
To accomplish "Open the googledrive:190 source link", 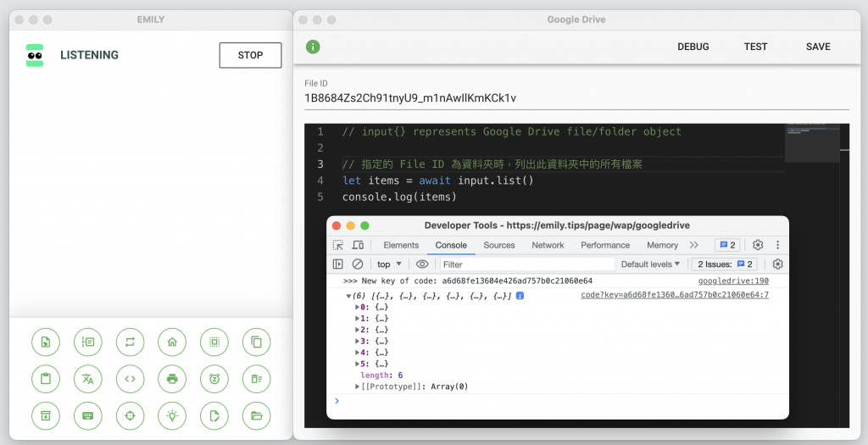I will click(x=733, y=281).
